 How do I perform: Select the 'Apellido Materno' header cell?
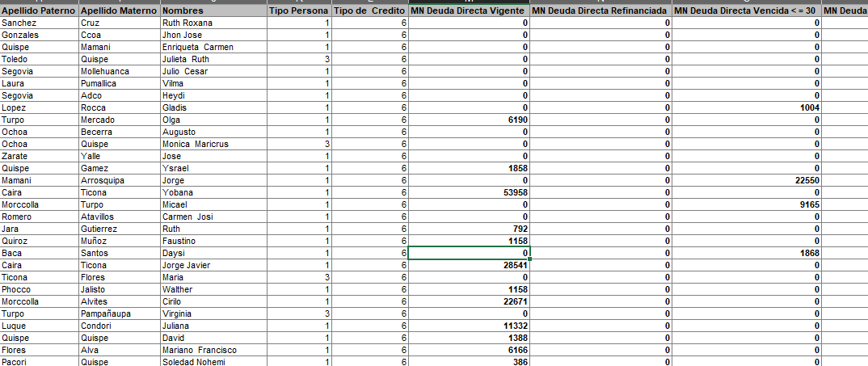coord(119,11)
